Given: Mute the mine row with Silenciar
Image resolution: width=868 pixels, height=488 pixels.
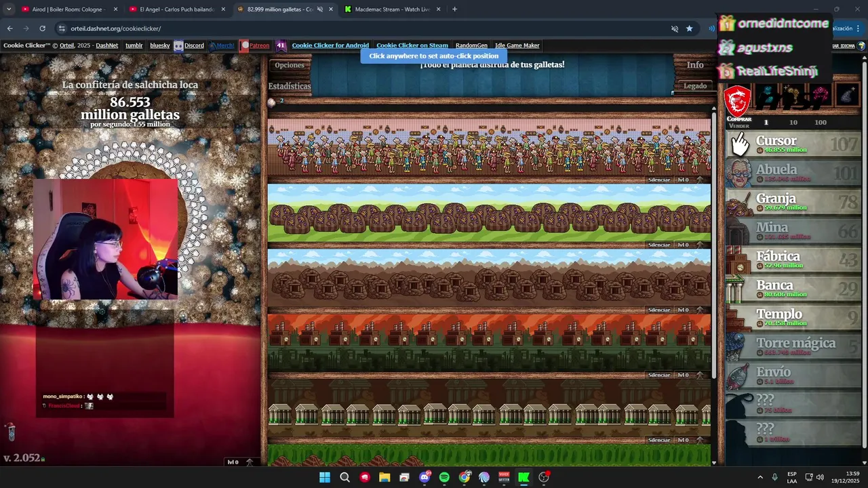Looking at the screenshot, I should pos(659,310).
